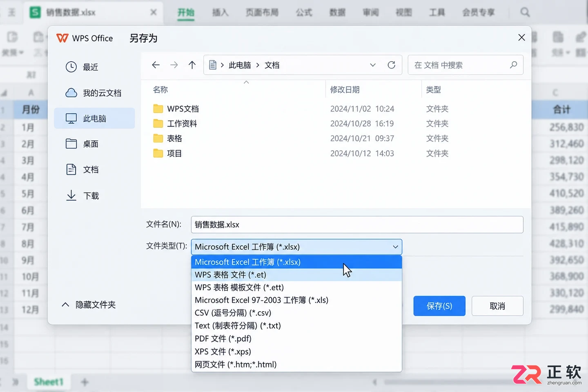Click the file name input field
The height and width of the screenshot is (392, 588).
pos(357,225)
